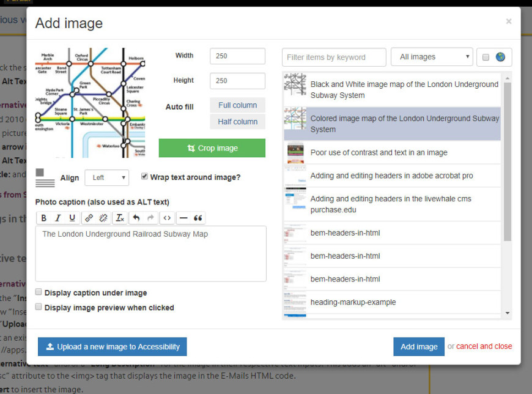Viewport: 532px width, 394px height.
Task: Click the Add image button
Action: coord(419,346)
